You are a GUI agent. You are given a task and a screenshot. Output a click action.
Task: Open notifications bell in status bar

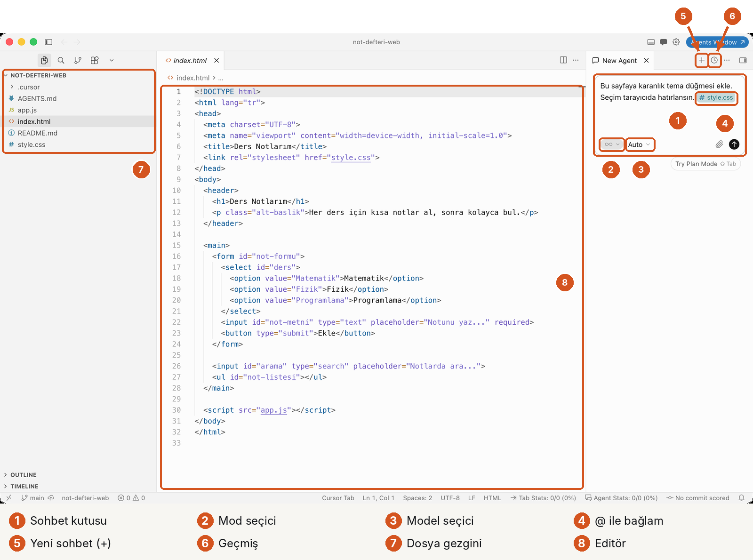click(741, 498)
